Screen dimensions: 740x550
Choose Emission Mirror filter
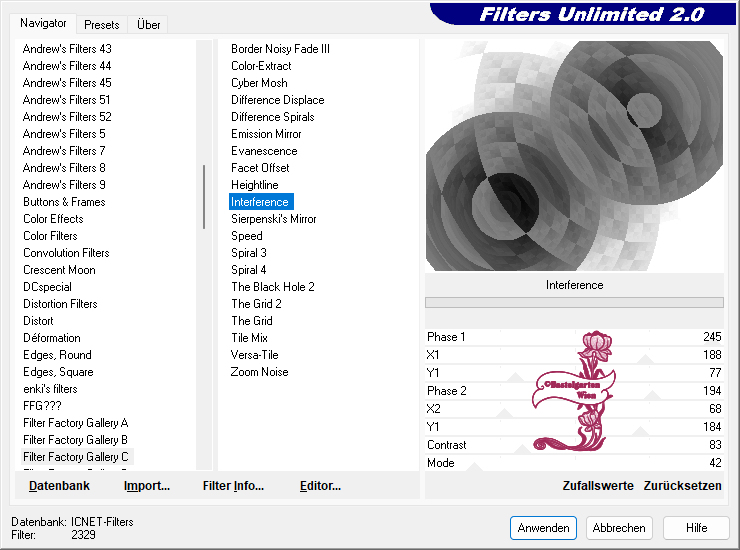266,134
